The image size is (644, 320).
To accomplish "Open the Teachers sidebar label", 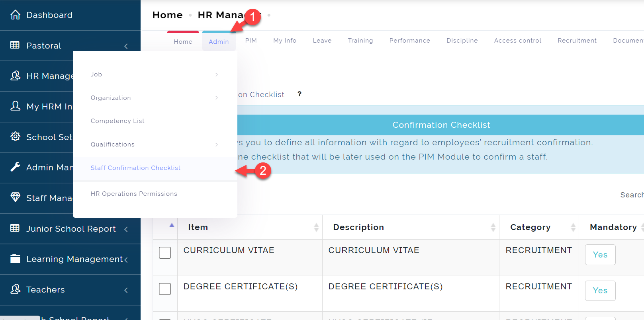I will click(45, 290).
